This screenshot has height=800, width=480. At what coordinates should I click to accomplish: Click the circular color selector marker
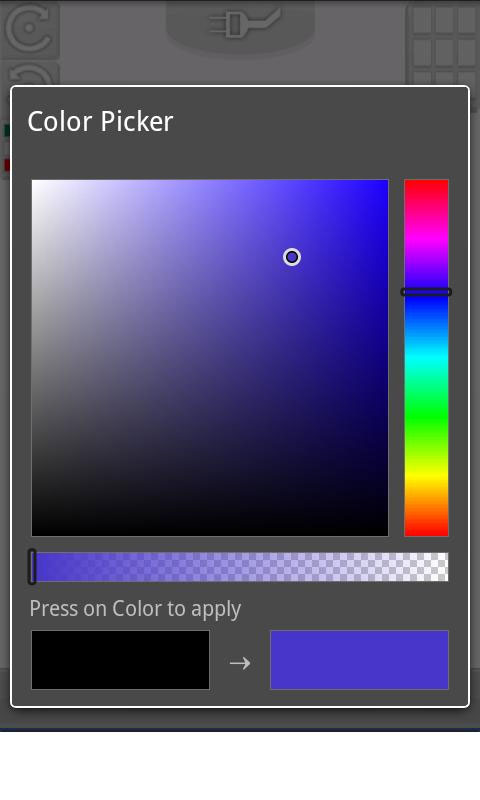pyautogui.click(x=292, y=257)
